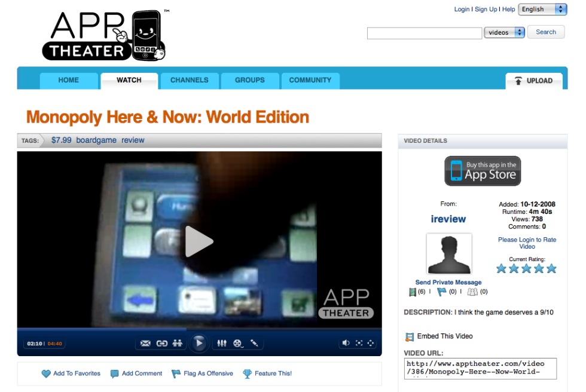Click the email envelope icon in the player

145,343
